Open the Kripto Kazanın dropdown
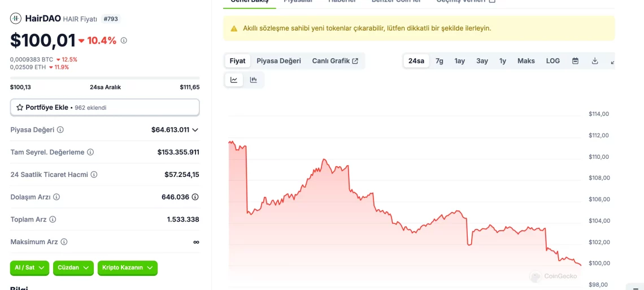 tap(127, 268)
